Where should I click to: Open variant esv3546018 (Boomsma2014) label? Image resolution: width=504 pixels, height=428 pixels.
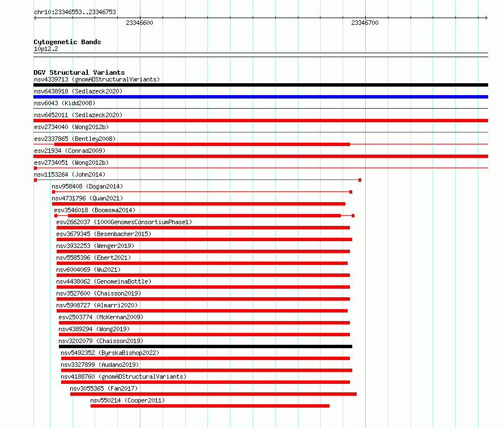tap(95, 210)
